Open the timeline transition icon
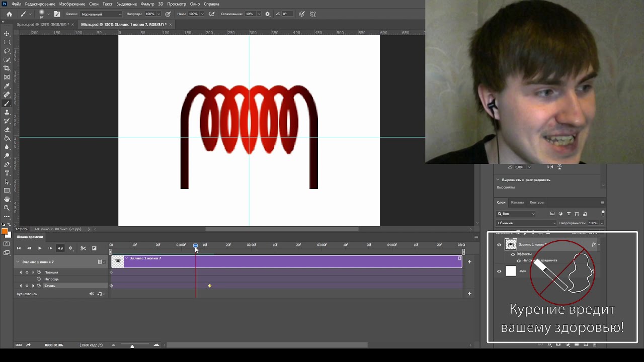The width and height of the screenshot is (644, 362). (x=94, y=248)
